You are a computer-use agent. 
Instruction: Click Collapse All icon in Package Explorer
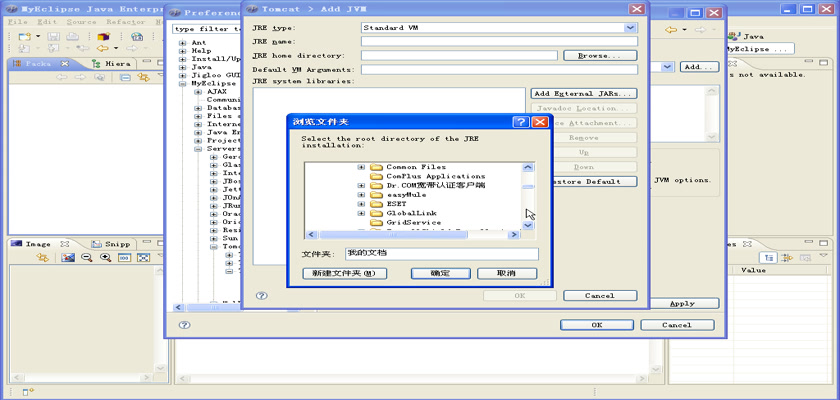coord(125,77)
